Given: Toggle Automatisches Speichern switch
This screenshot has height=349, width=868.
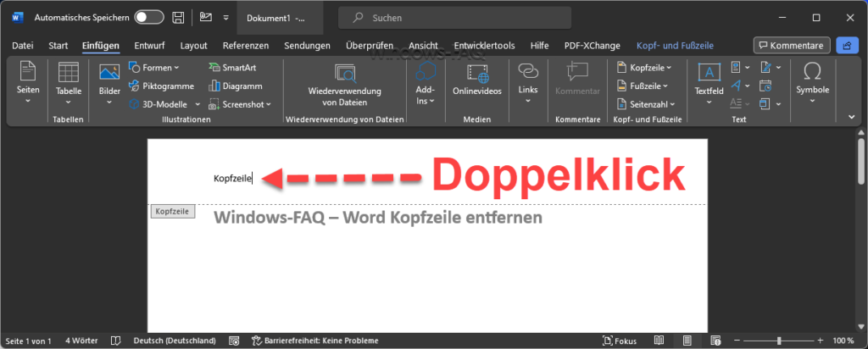Looking at the screenshot, I should click(149, 18).
